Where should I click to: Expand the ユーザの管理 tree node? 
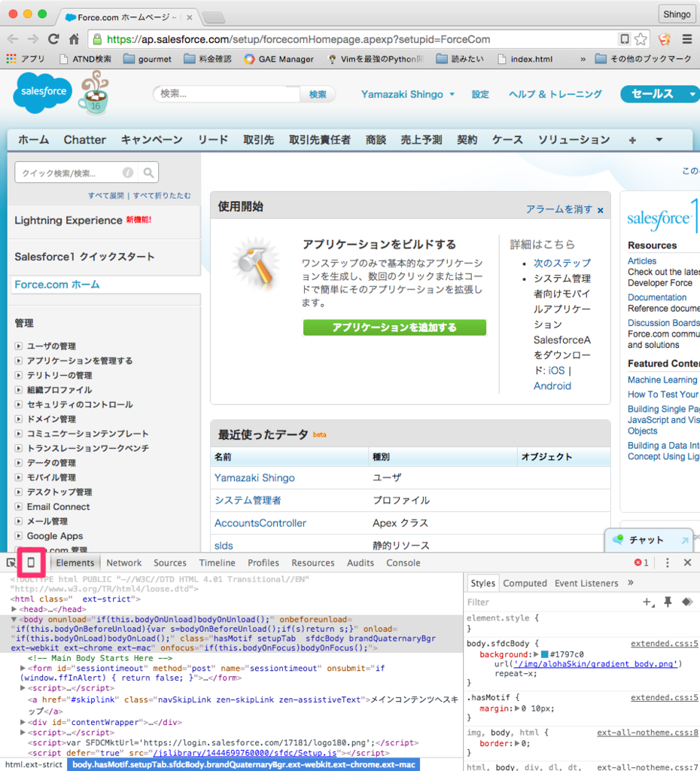(x=19, y=346)
